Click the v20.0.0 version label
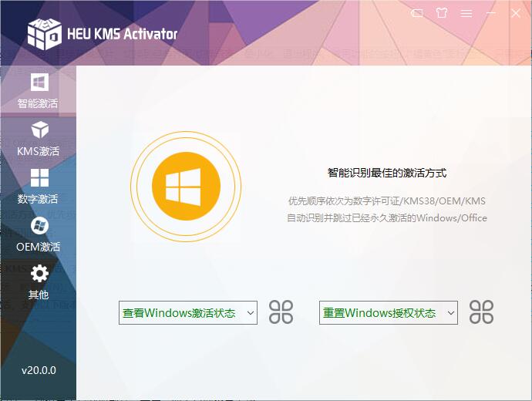The width and height of the screenshot is (532, 401). pyautogui.click(x=39, y=370)
